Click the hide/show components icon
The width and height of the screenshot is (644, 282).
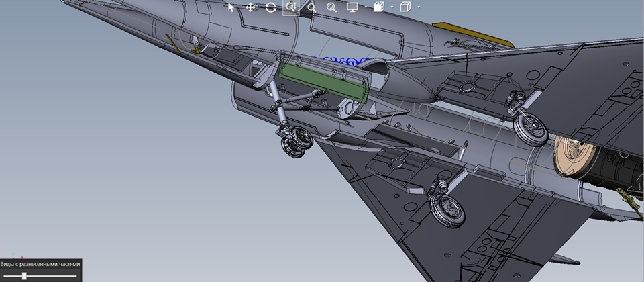[378, 7]
